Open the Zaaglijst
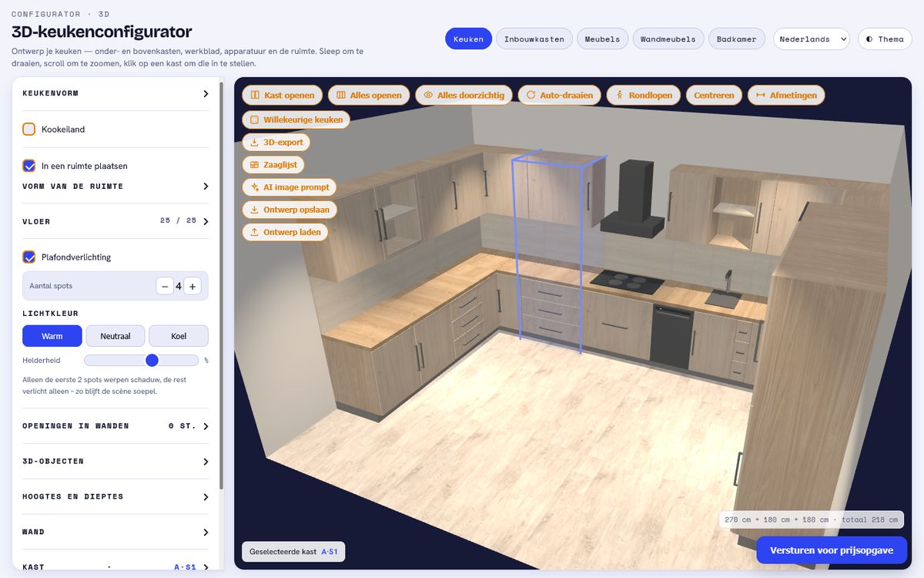This screenshot has width=924, height=578. pyautogui.click(x=273, y=164)
